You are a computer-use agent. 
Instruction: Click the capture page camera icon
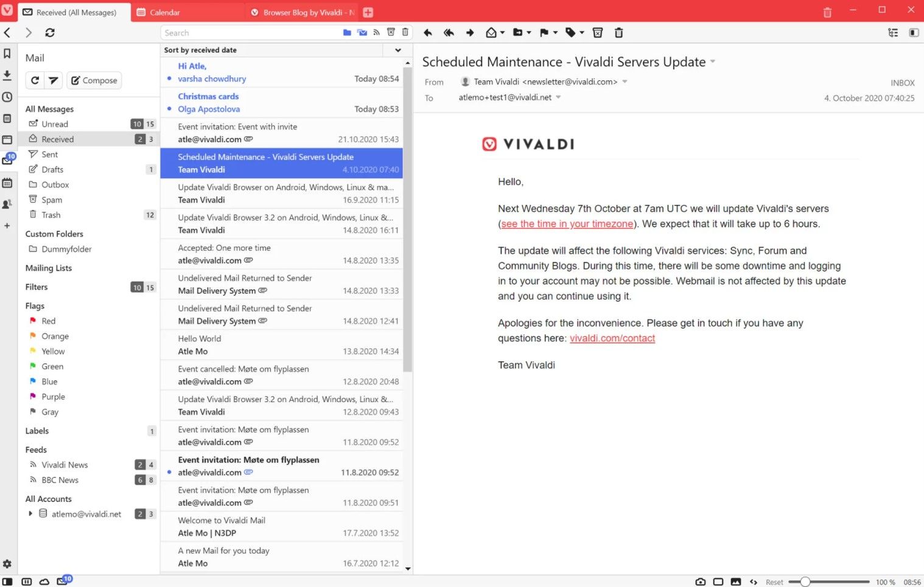(701, 582)
